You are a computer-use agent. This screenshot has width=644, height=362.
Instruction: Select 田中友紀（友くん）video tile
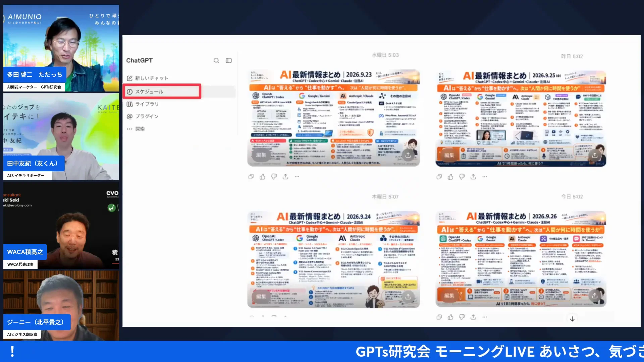point(61,137)
